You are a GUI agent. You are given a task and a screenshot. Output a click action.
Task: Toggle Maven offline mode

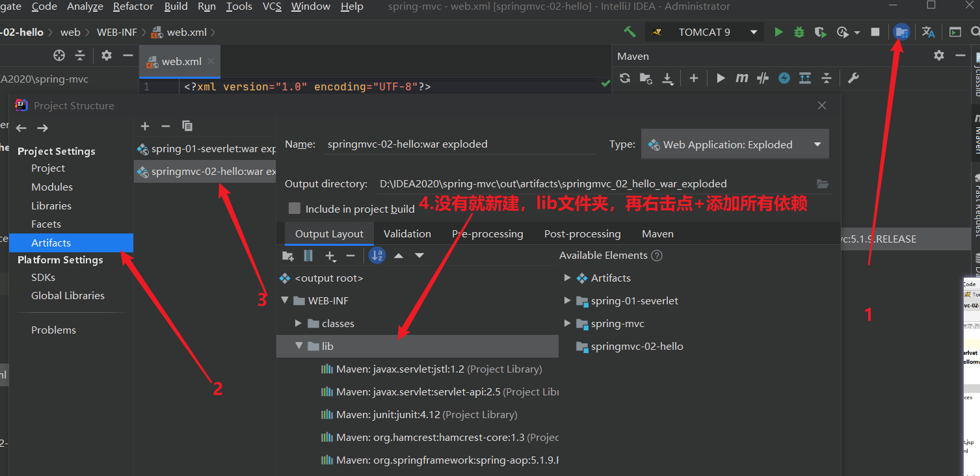[763, 78]
